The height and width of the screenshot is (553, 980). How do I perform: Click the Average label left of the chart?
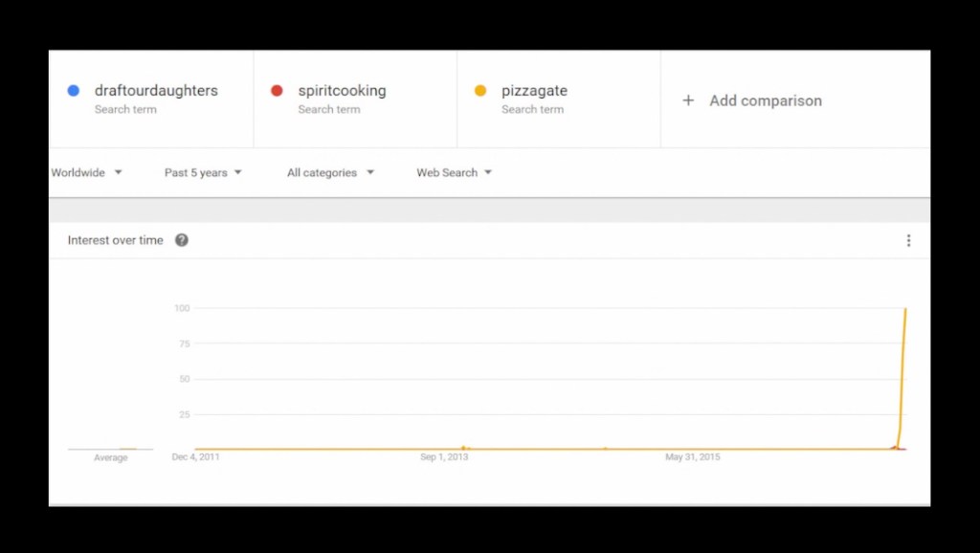point(111,458)
